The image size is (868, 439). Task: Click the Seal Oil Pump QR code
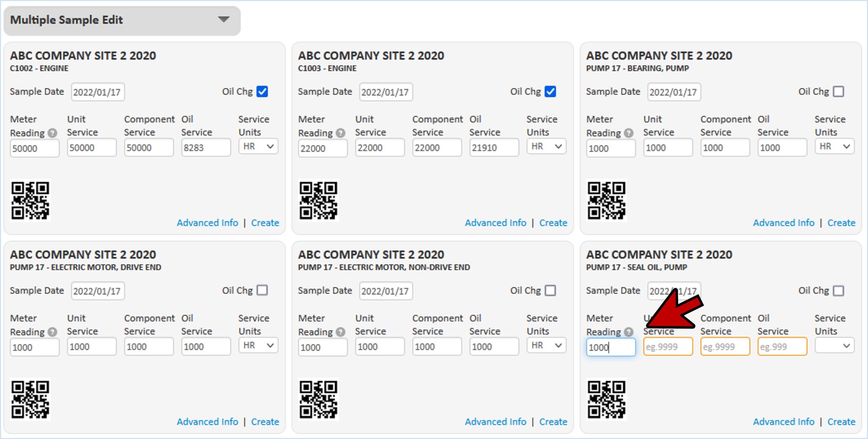[x=606, y=399]
